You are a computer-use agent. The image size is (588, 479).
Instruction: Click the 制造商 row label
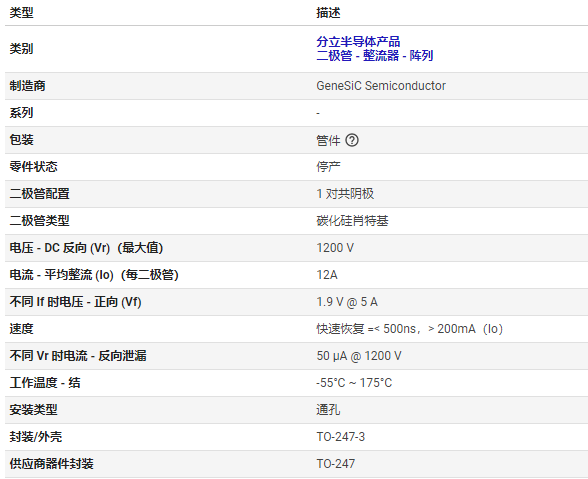(27, 86)
